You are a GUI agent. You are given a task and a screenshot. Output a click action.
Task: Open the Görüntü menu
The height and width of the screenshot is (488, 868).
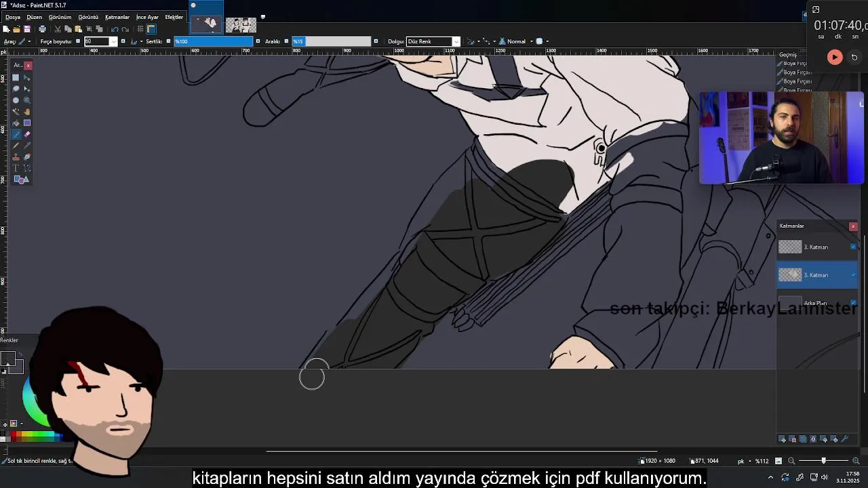[88, 17]
